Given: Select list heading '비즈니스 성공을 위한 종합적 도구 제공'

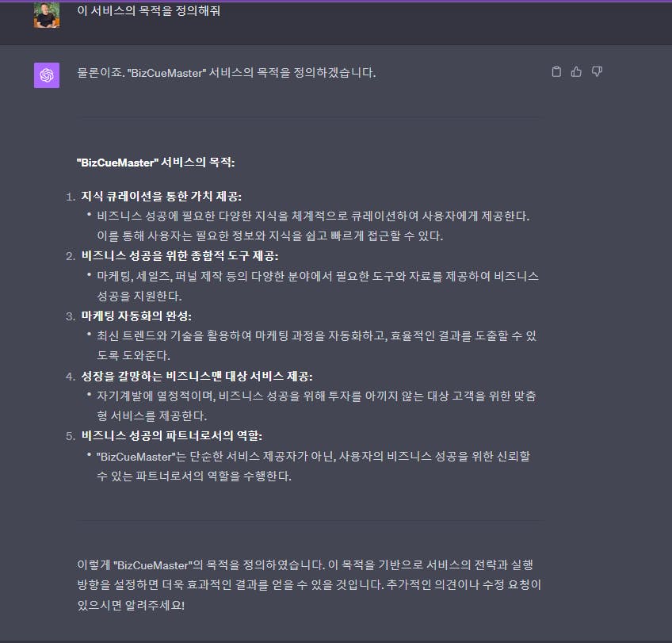Looking at the screenshot, I should 180,256.
